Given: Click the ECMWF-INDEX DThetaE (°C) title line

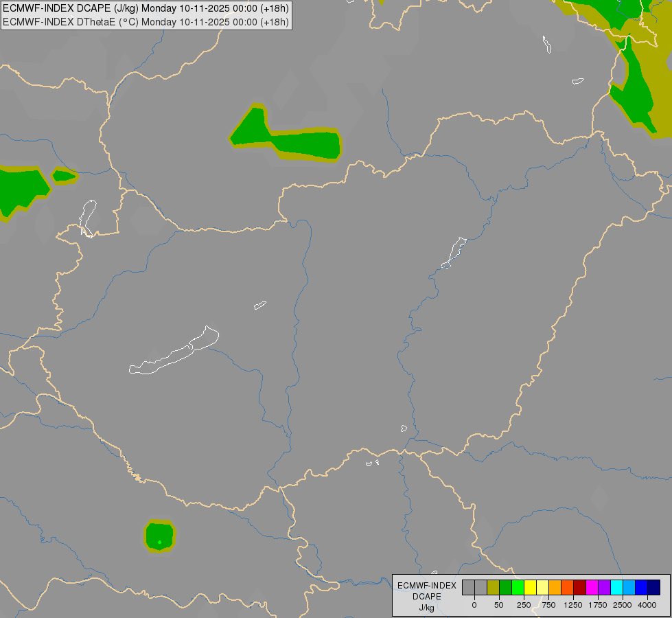Looking at the screenshot, I should (146, 22).
